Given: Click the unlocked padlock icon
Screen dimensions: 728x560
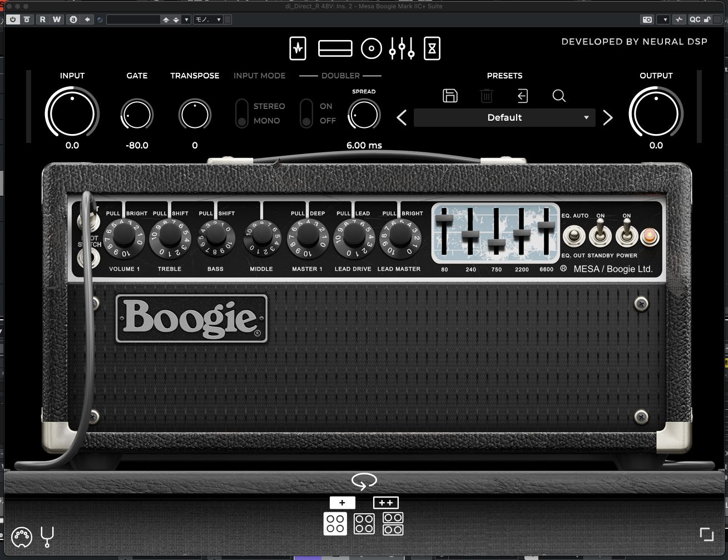Looking at the screenshot, I should coord(707,19).
